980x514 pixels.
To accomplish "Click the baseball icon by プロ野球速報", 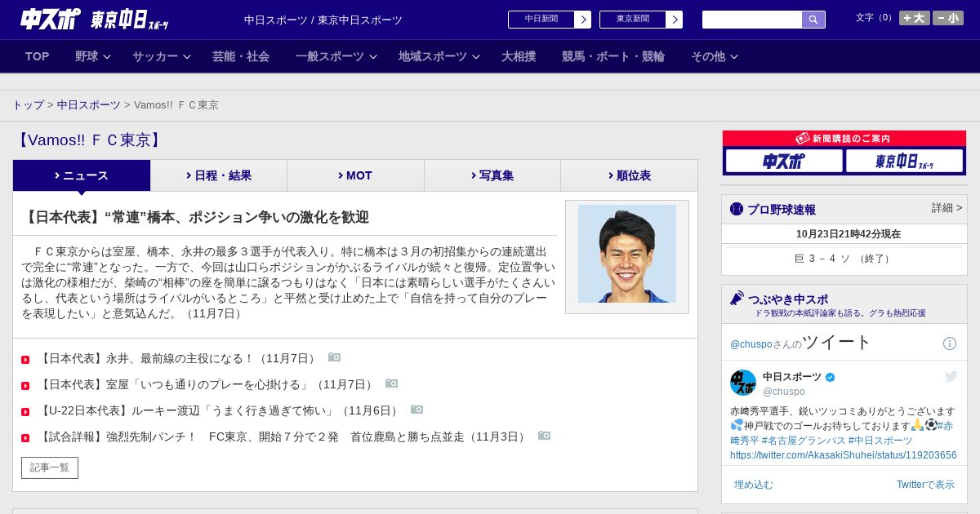I will point(737,209).
